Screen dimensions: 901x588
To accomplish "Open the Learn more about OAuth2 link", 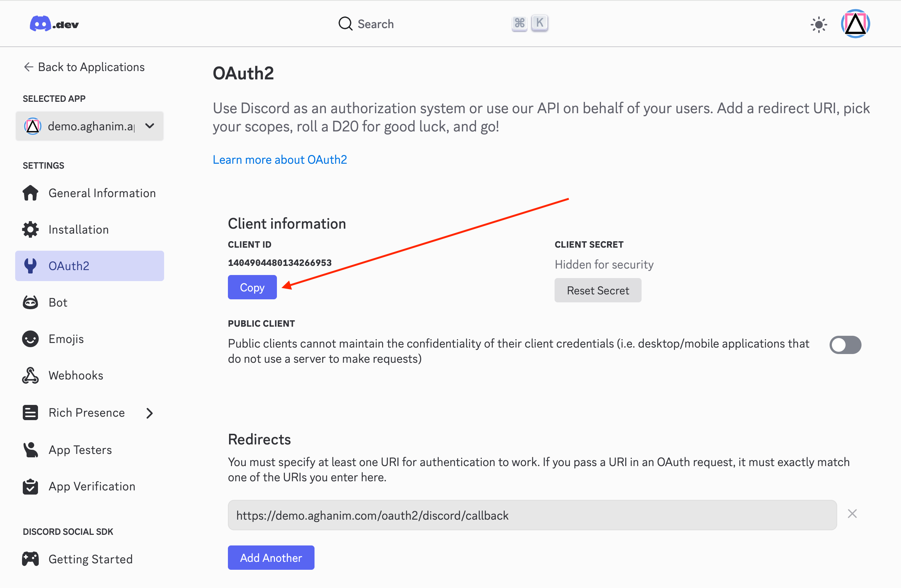I will click(280, 160).
